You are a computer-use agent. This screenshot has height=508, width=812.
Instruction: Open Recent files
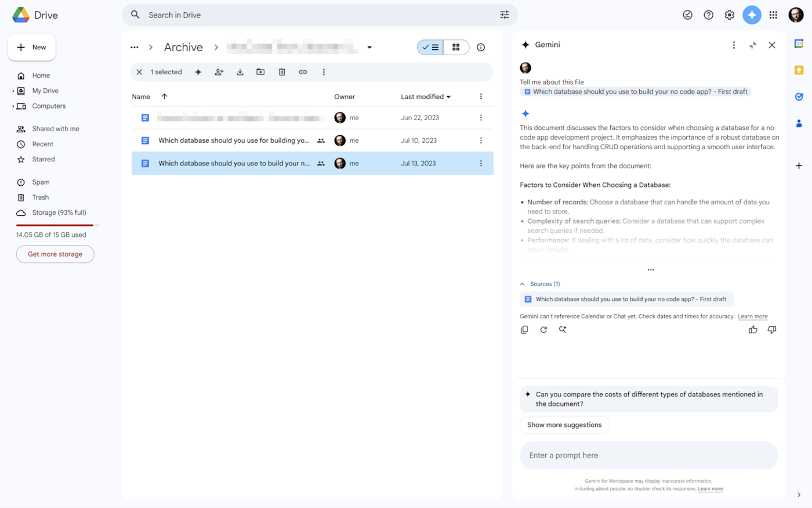42,144
